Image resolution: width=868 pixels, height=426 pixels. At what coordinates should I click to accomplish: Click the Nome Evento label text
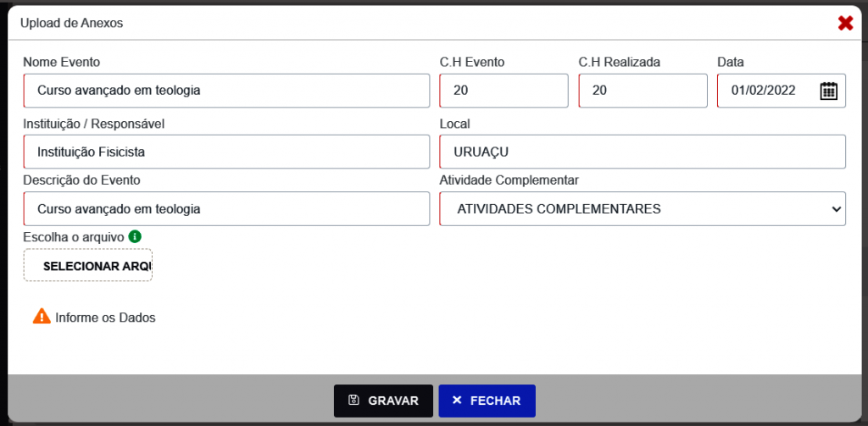(62, 62)
